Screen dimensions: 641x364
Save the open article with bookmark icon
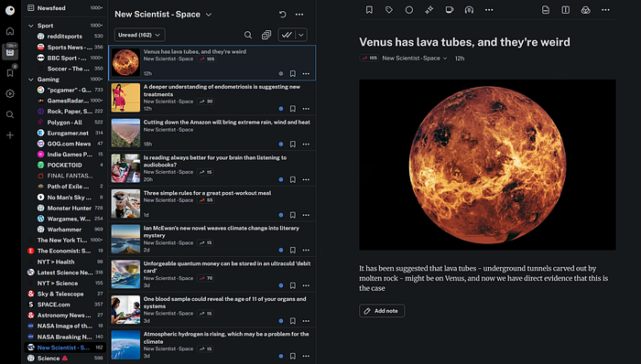pyautogui.click(x=369, y=10)
